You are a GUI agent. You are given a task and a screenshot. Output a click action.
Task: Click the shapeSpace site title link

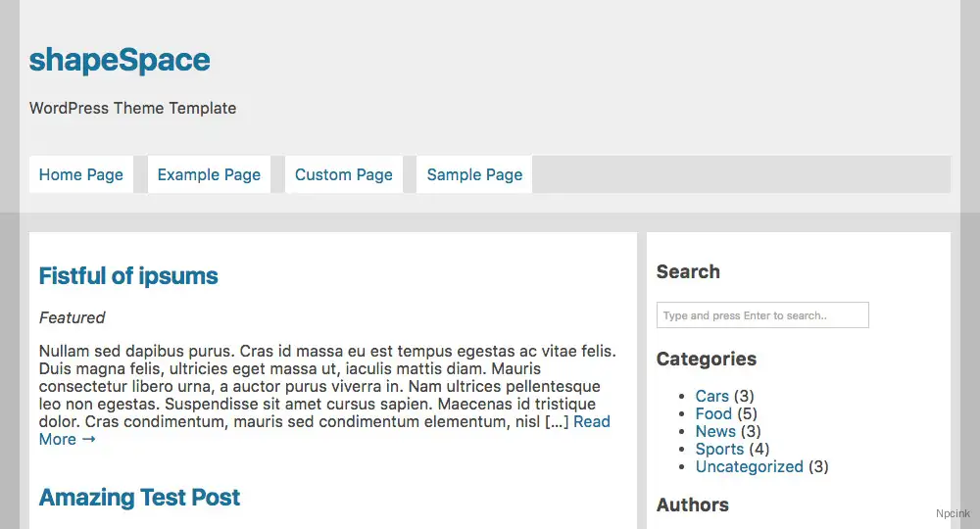click(120, 61)
